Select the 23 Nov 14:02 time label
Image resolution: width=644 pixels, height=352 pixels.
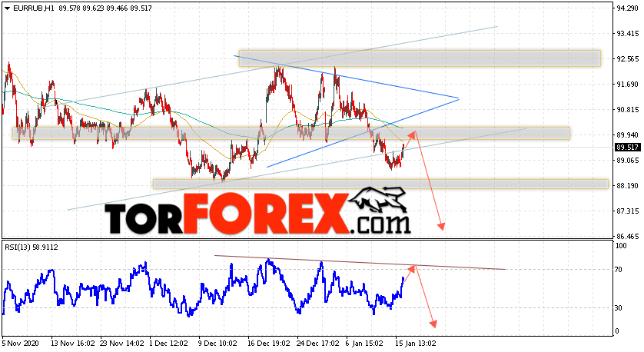tap(122, 343)
